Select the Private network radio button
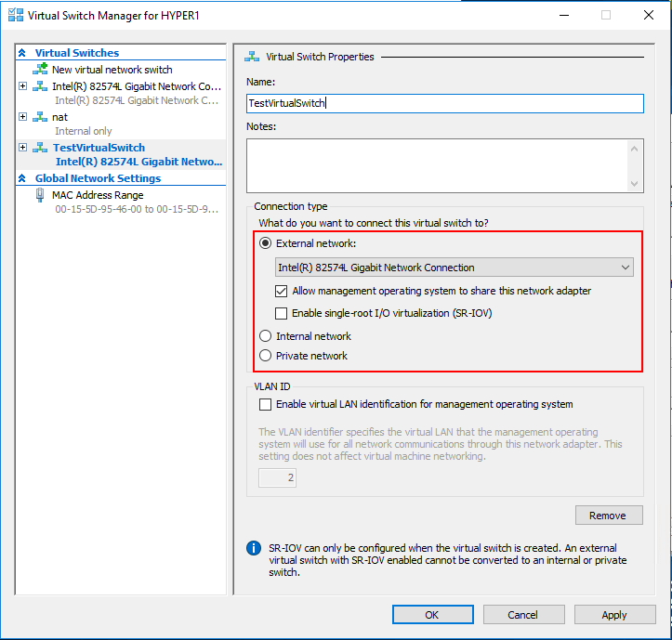The width and height of the screenshot is (672, 640). point(266,356)
